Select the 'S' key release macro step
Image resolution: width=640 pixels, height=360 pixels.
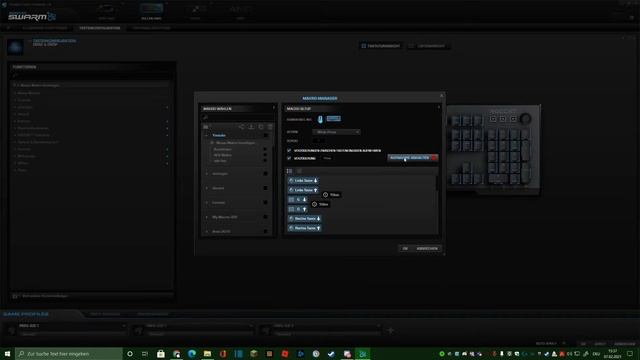[x=298, y=209]
